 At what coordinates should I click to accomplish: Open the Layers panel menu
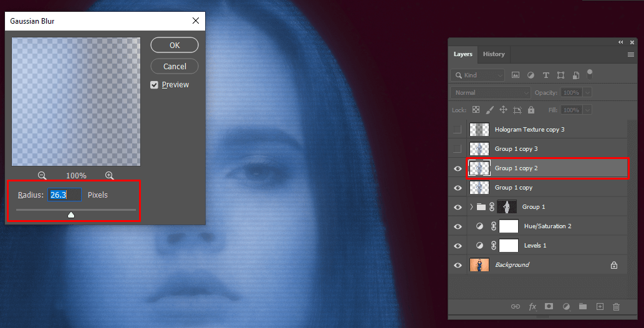point(631,55)
